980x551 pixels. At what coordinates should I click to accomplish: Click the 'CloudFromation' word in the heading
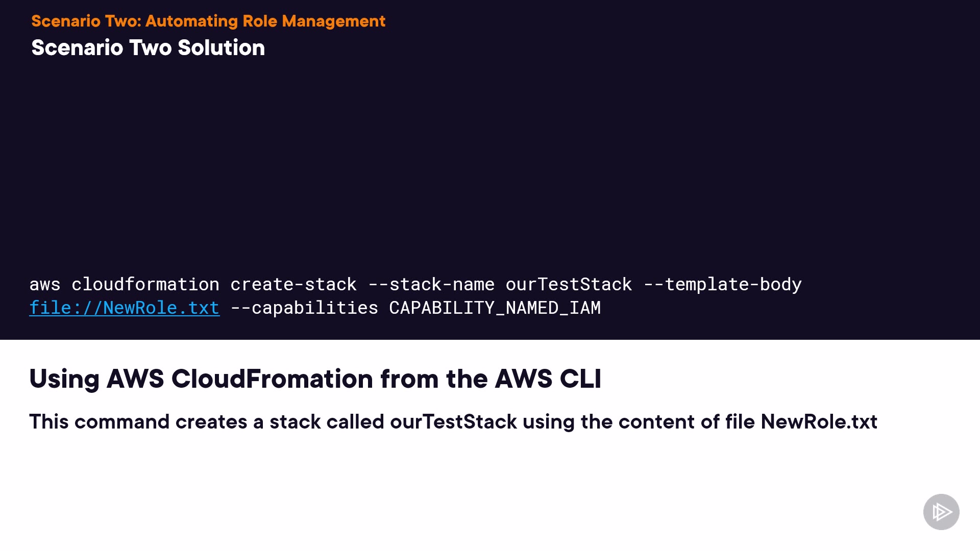[272, 379]
